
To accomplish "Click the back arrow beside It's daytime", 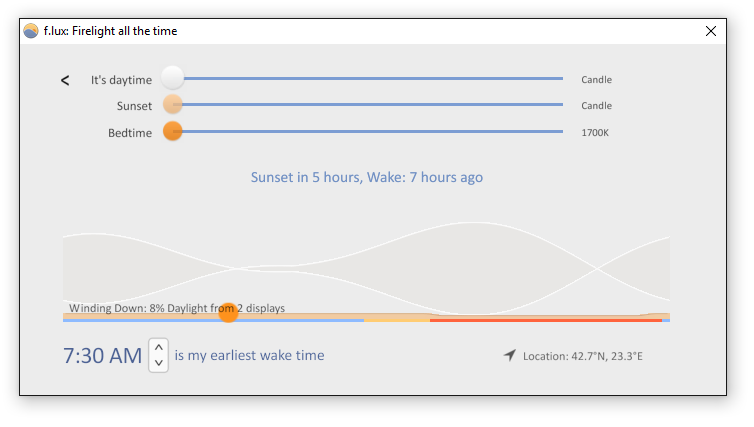I will [65, 80].
